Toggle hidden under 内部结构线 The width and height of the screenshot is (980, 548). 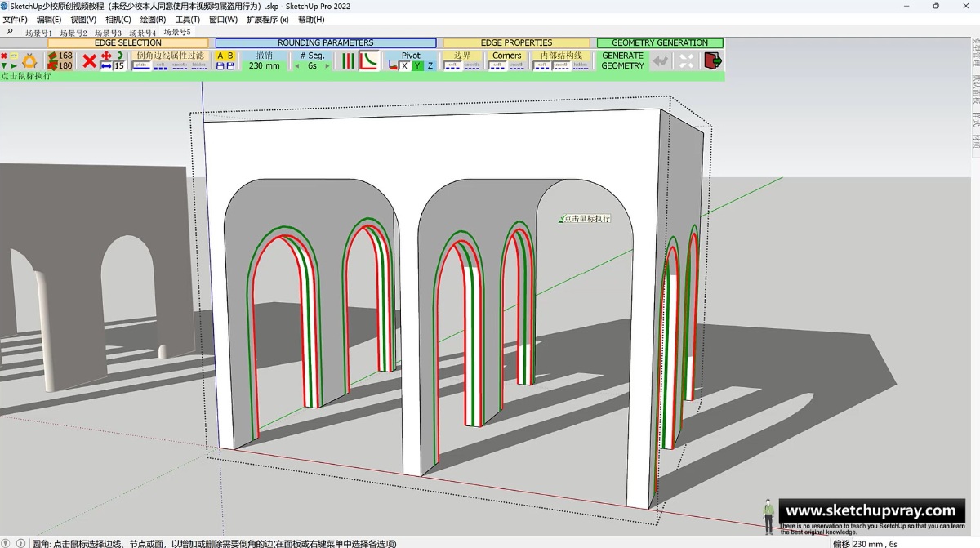tap(581, 65)
